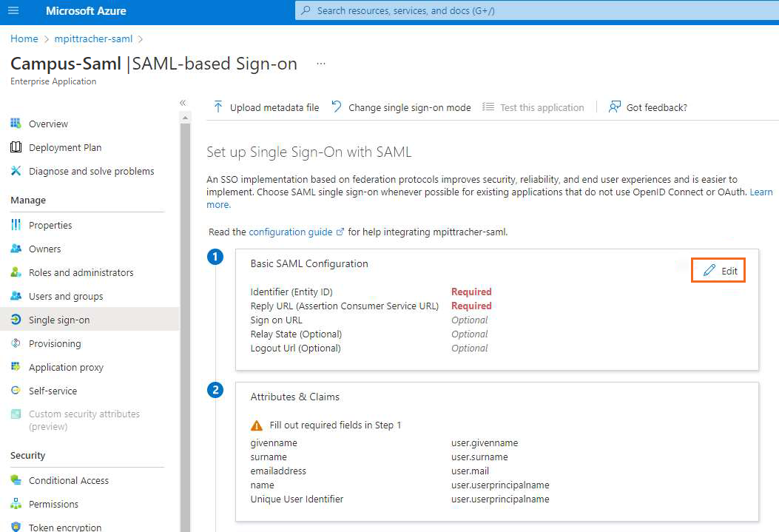This screenshot has width=779, height=532.
Task: Click the sidebar vertical scrollbar track
Action: click(x=185, y=327)
